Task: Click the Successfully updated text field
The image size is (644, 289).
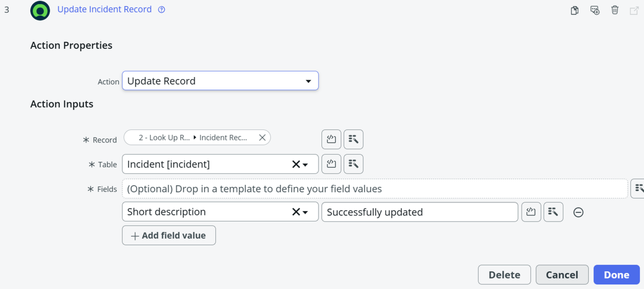Action: (x=419, y=212)
